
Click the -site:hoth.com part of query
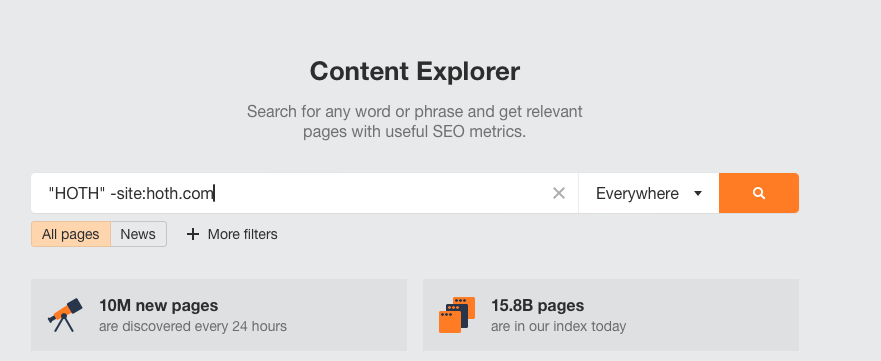pyautogui.click(x=162, y=194)
